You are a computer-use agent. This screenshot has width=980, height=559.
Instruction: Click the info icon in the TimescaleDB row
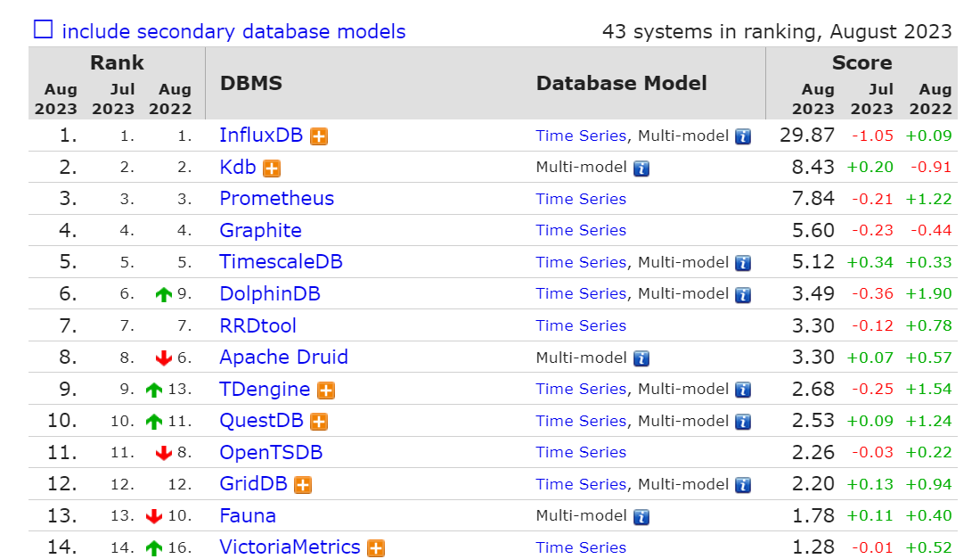click(743, 263)
